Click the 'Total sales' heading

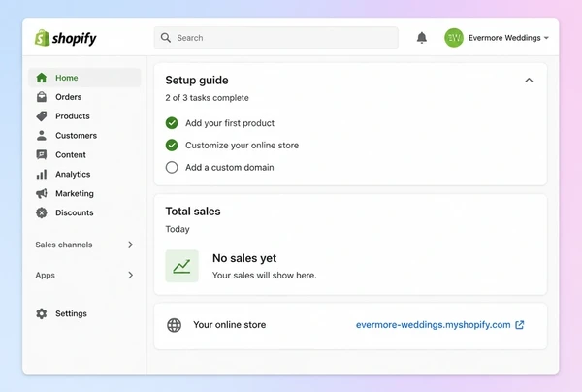(193, 212)
